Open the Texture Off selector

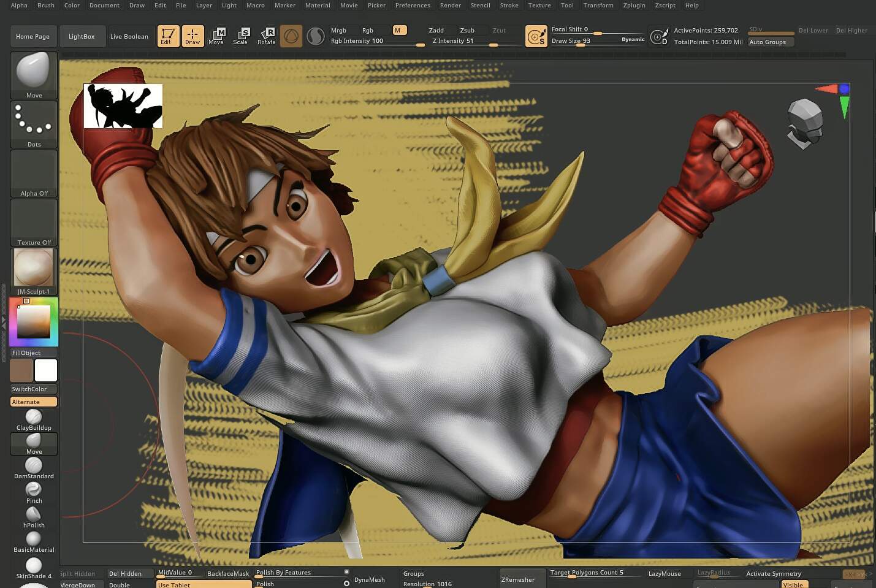tap(34, 223)
